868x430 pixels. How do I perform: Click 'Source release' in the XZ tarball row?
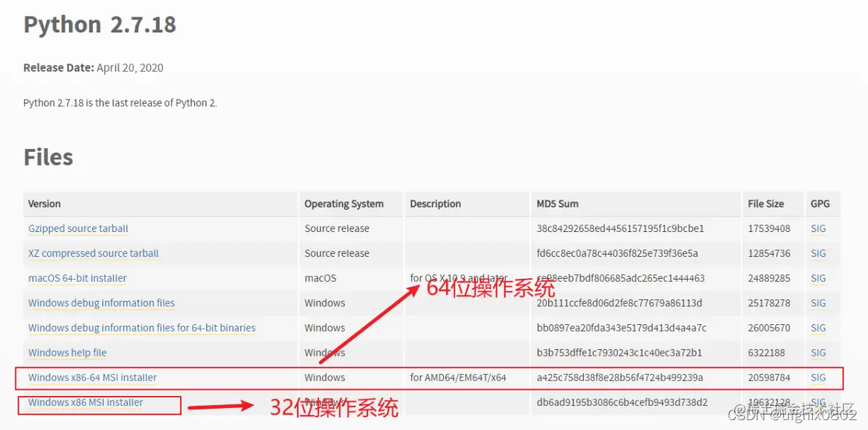click(x=336, y=253)
